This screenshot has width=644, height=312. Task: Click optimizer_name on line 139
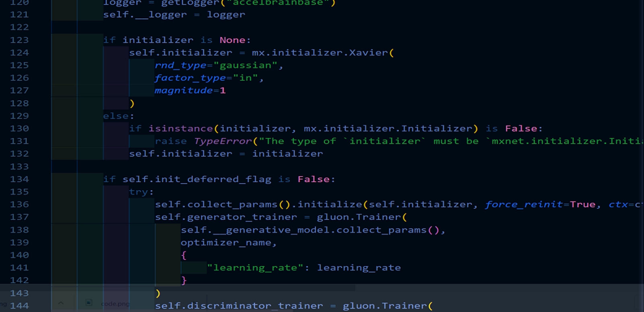coord(226,243)
